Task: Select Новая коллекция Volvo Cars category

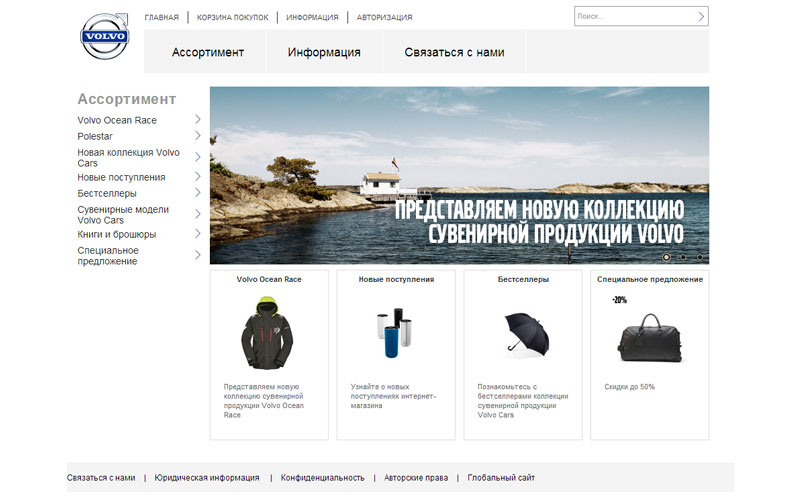Action: point(128,158)
